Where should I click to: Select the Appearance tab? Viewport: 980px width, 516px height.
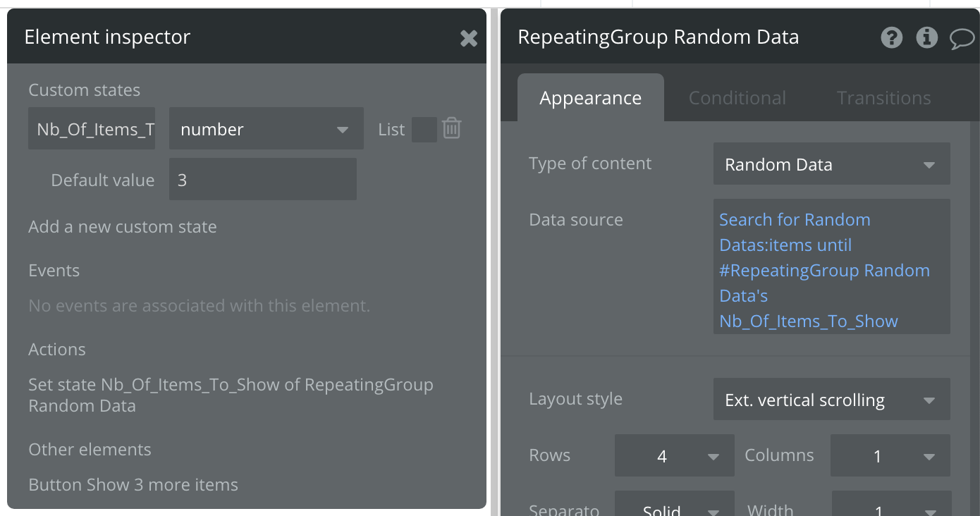pyautogui.click(x=590, y=98)
